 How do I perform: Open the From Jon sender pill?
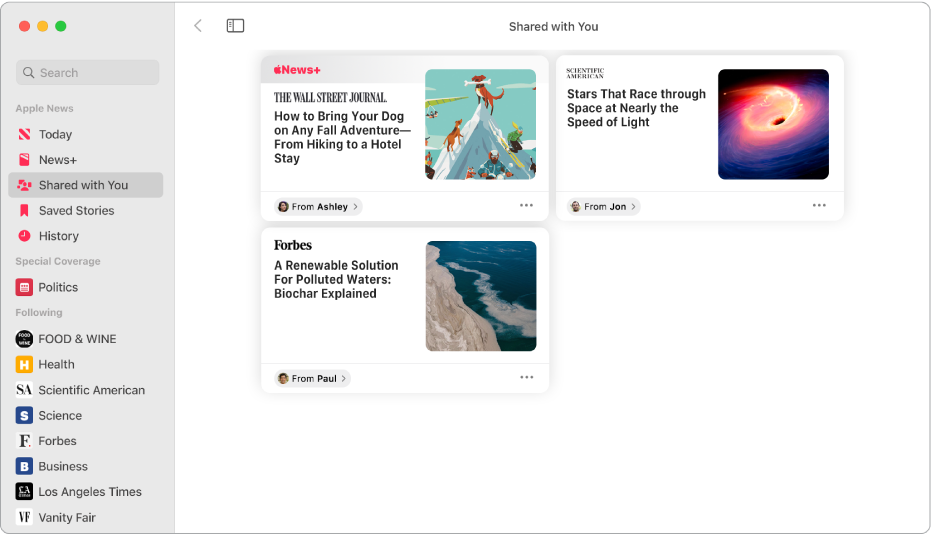604,207
